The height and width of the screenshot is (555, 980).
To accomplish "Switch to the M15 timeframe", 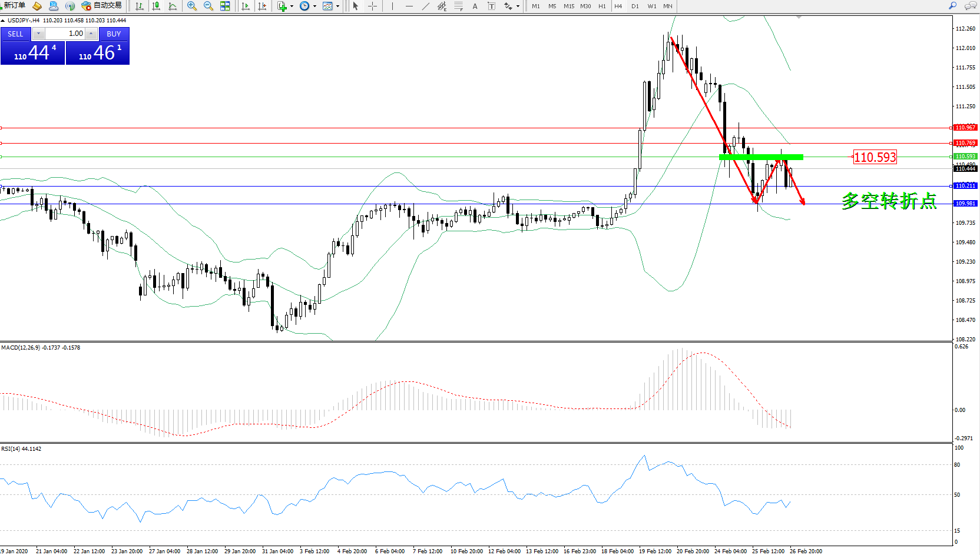I will pyautogui.click(x=568, y=6).
